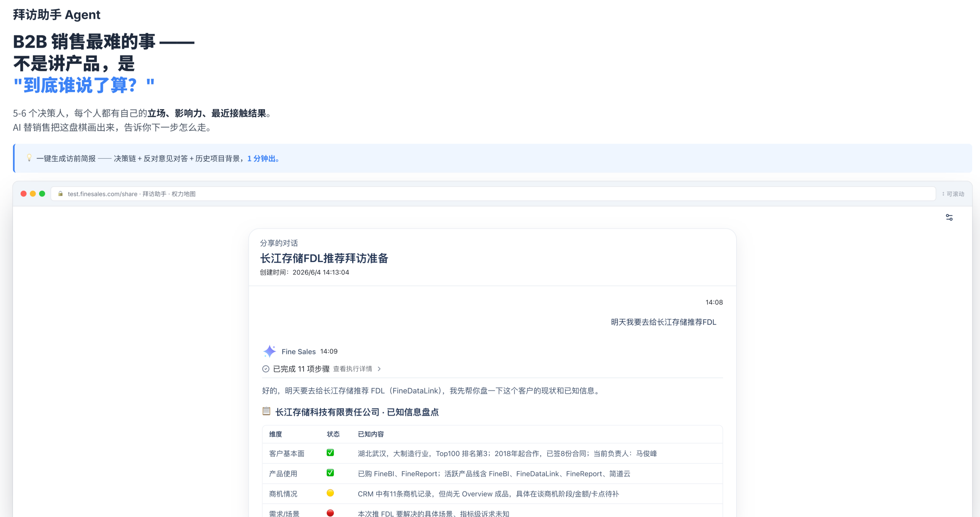Click the 需求/场景 row label

click(x=284, y=513)
